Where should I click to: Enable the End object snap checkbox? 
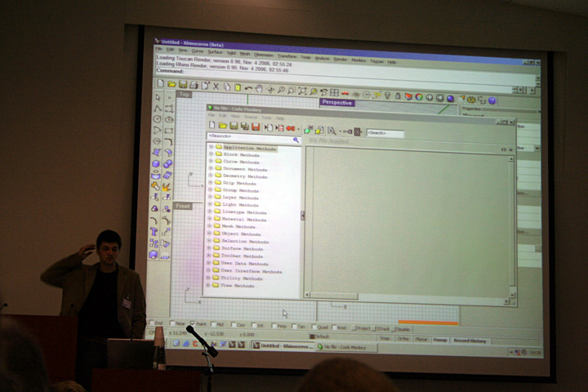point(151,322)
